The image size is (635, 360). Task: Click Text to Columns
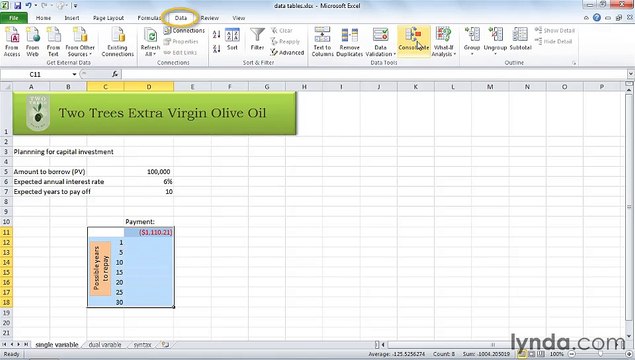point(322,41)
